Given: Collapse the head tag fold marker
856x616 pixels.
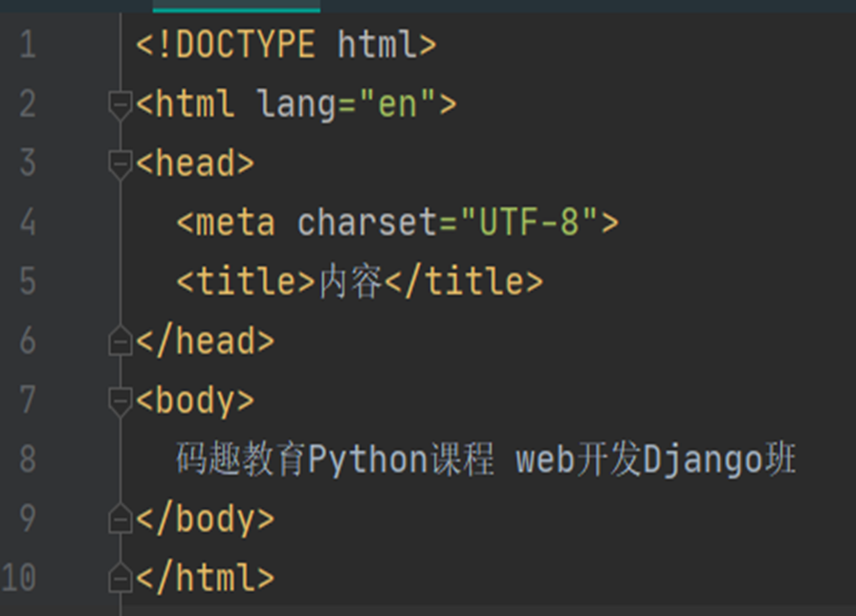Looking at the screenshot, I should pos(121,165).
